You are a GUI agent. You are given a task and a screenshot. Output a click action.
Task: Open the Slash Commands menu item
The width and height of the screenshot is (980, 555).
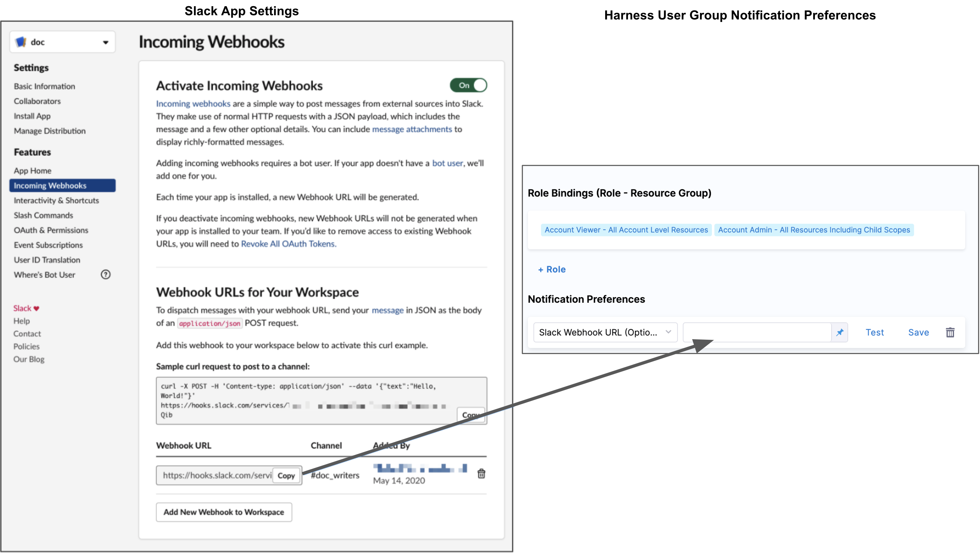coord(42,215)
